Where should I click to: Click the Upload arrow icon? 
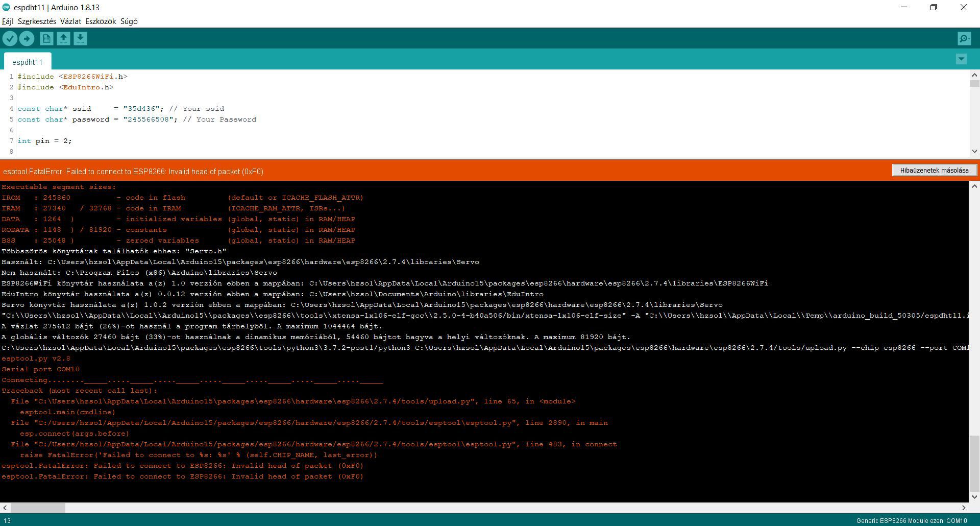27,38
